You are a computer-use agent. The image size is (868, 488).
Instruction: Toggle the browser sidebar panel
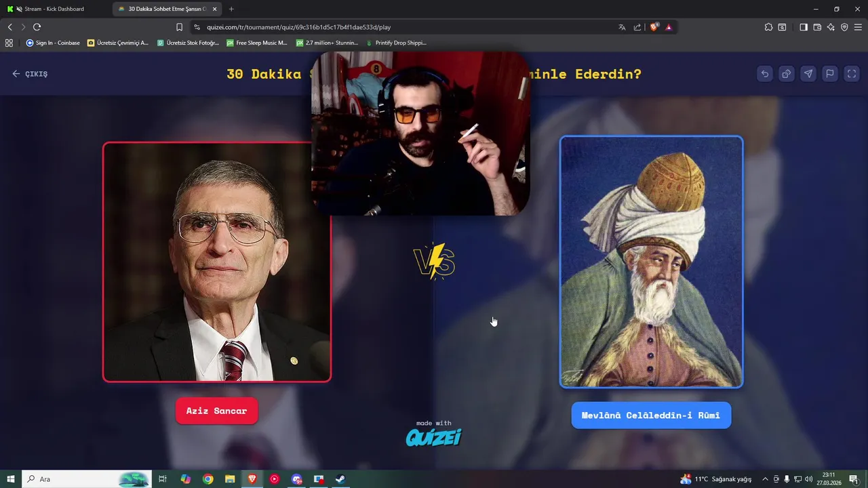coord(804,27)
